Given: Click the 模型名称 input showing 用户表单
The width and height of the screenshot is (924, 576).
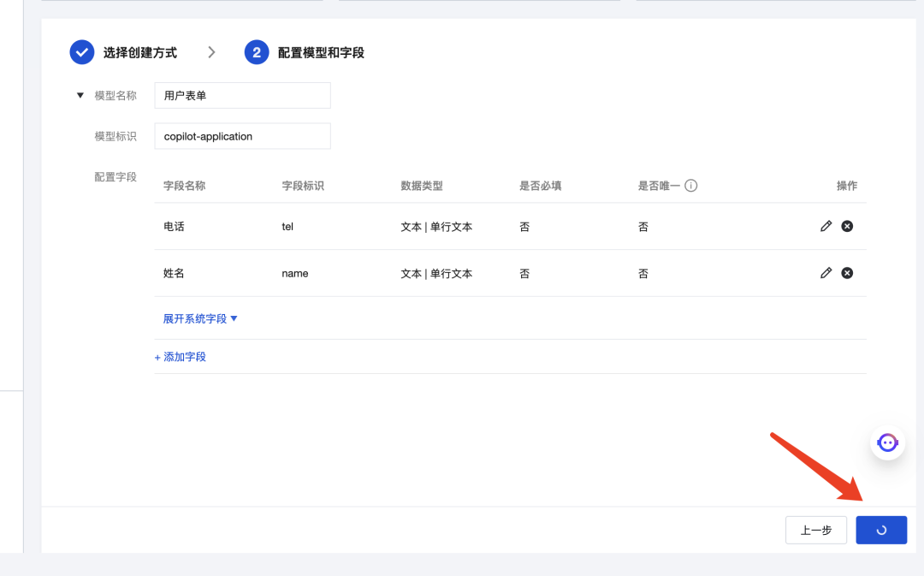Looking at the screenshot, I should pos(242,95).
